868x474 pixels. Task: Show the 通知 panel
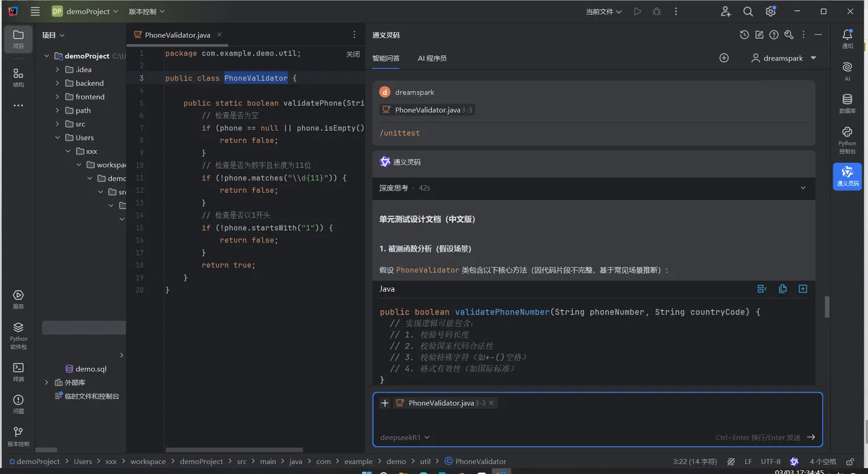848,39
